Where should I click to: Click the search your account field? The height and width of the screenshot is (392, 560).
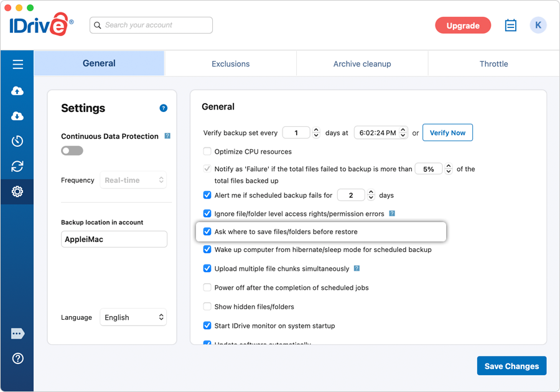(151, 25)
